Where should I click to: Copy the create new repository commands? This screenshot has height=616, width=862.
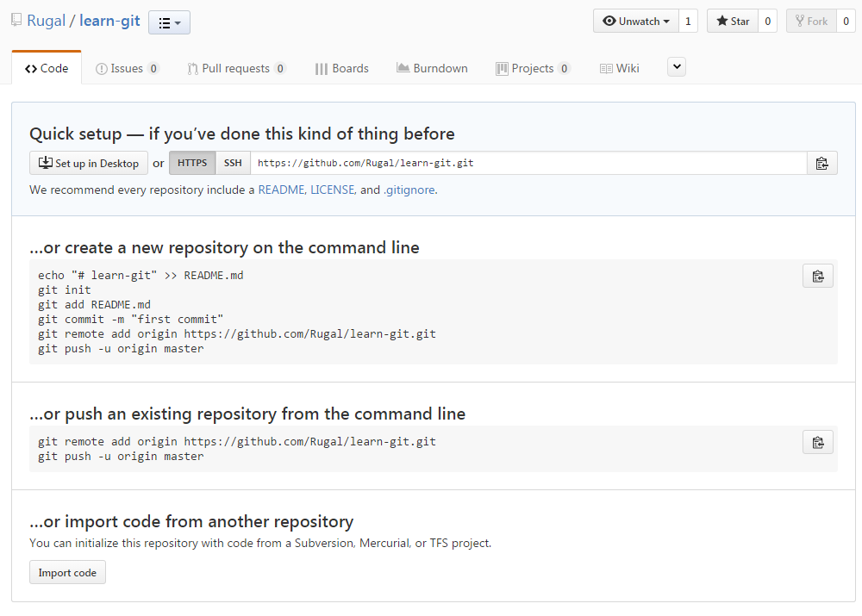click(818, 276)
